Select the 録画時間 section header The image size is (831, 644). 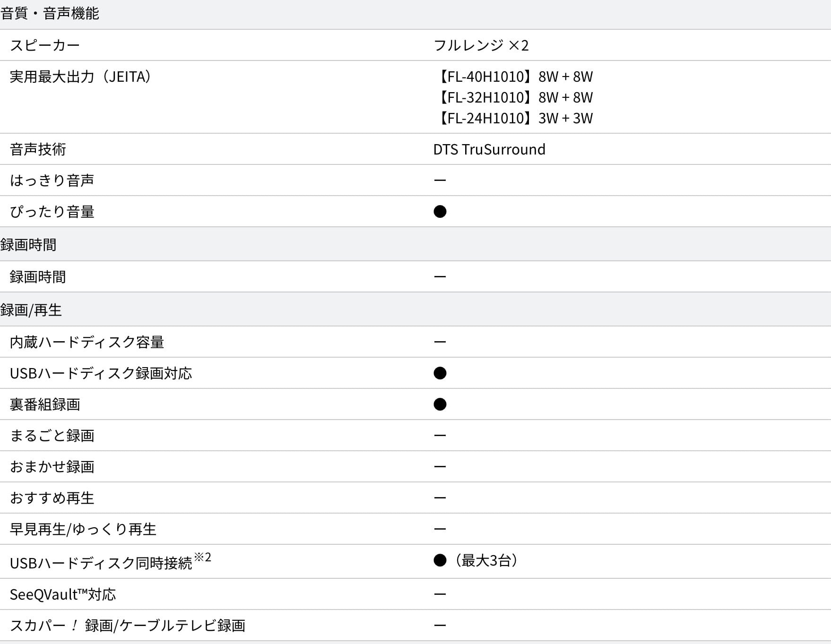(x=28, y=245)
